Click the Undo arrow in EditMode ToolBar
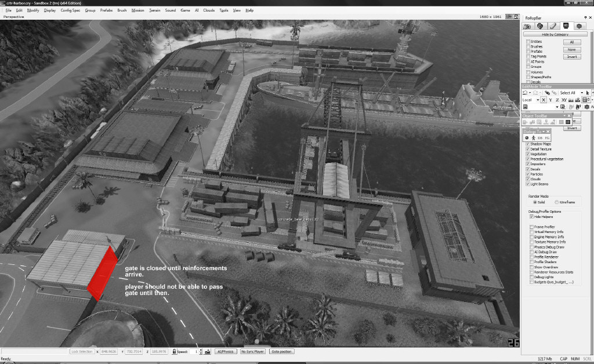 pyautogui.click(x=525, y=93)
